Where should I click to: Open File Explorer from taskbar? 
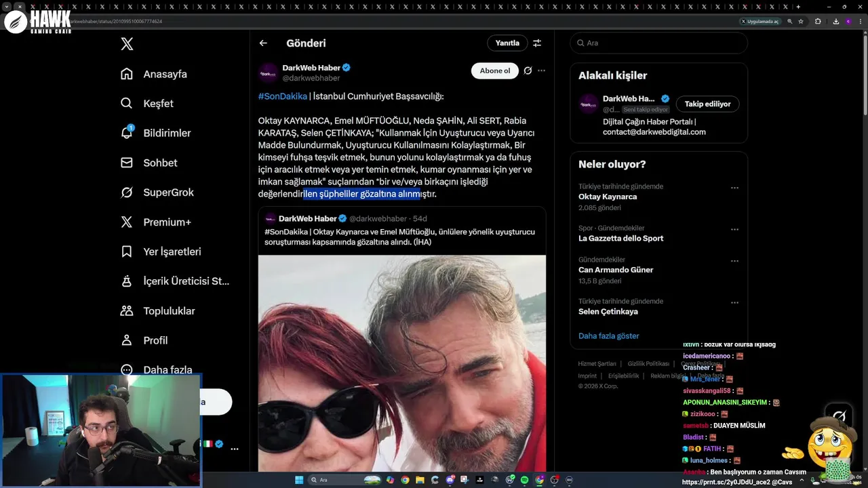tap(420, 480)
